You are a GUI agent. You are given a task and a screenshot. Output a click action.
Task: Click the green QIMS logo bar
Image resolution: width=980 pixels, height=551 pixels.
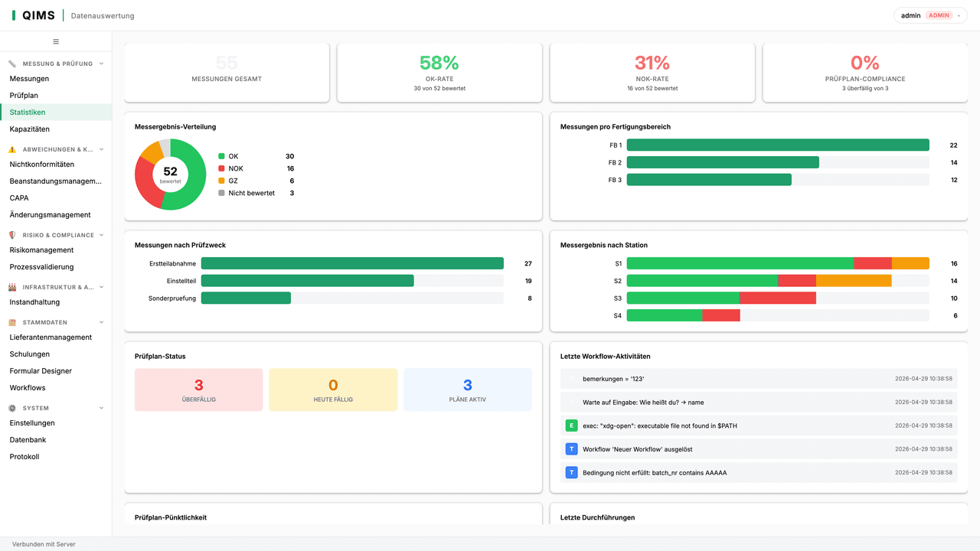(14, 15)
